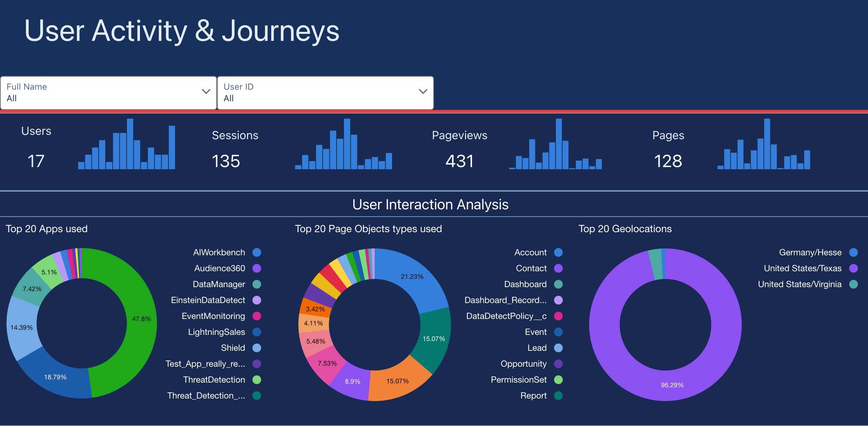Image resolution: width=868 pixels, height=426 pixels.
Task: Click the 4.11% page objects slice
Action: click(313, 323)
